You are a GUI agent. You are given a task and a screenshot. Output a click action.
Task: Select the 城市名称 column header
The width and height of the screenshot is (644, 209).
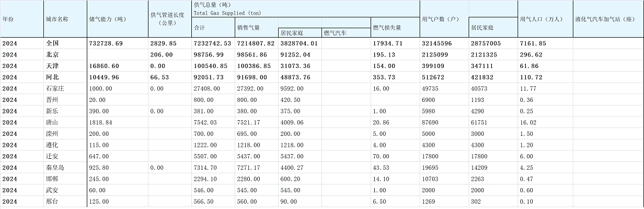pyautogui.click(x=57, y=19)
